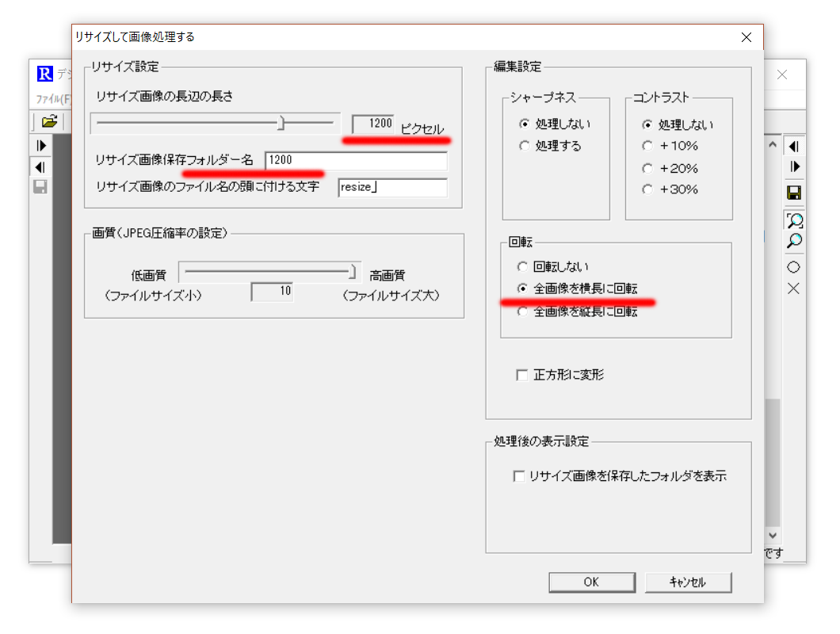Image resolution: width=840 pixels, height=634 pixels.
Task: Select 全画像を縦長に回転 option
Action: 578,311
